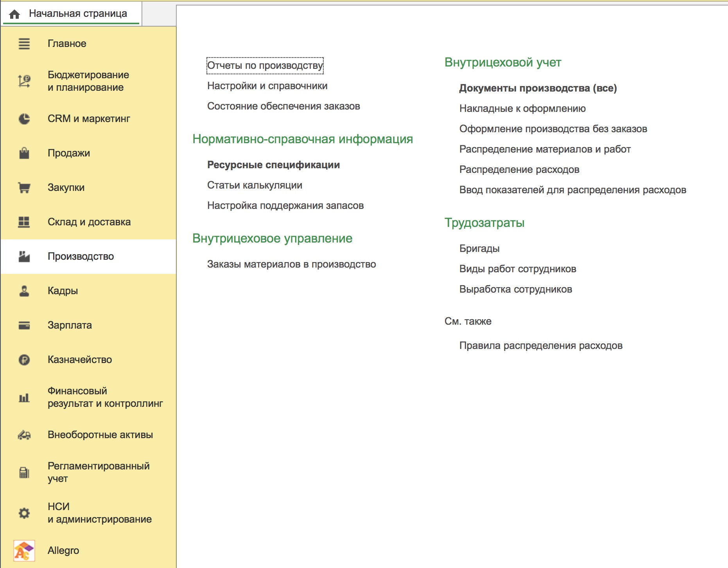Switch to the Начальная страница tab
728x568 pixels.
[71, 14]
